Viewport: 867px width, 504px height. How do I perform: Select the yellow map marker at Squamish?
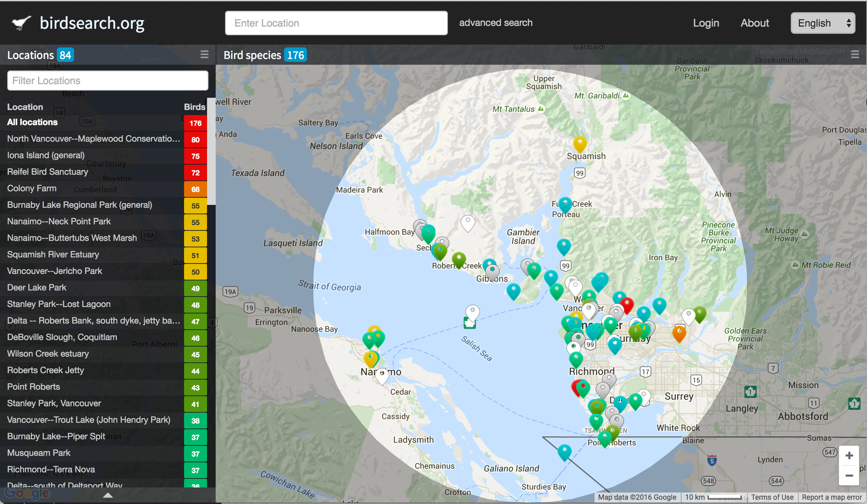(580, 145)
